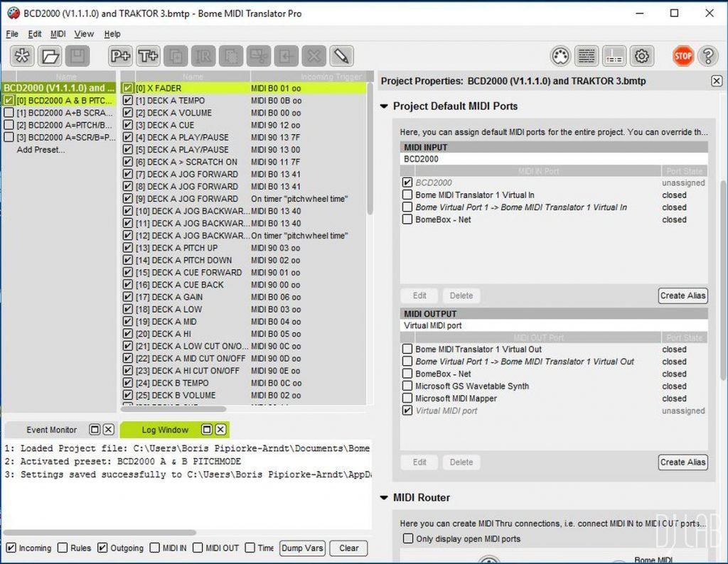Enable the Rules checkbox in Log Window
Image resolution: width=728 pixels, height=564 pixels.
coord(63,548)
